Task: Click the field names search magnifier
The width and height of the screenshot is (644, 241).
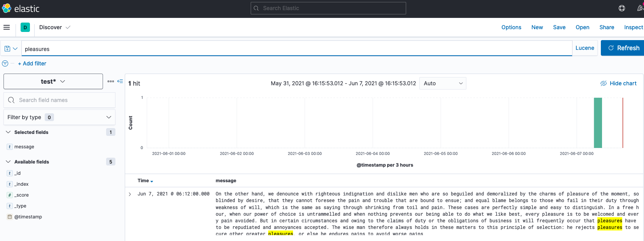Action: 11,100
